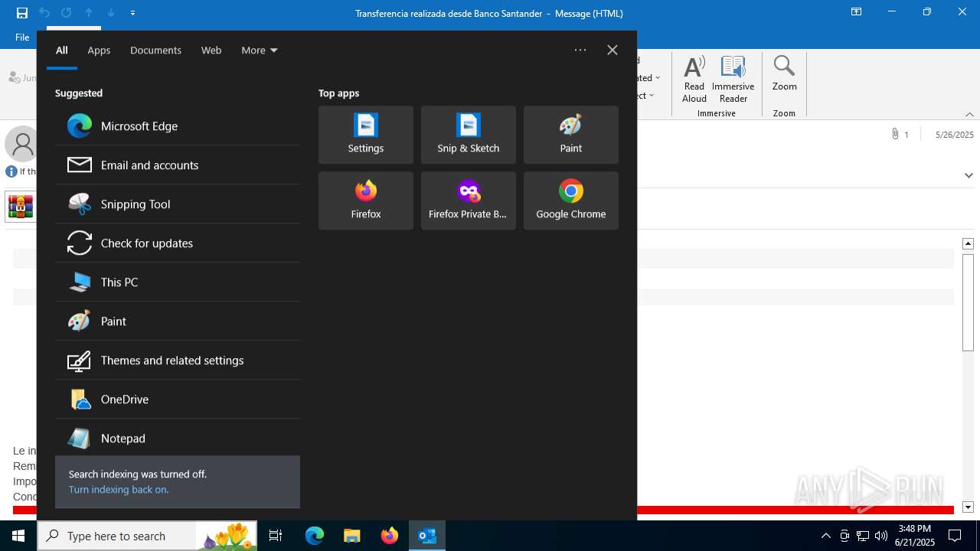Open Immersive Reader in Outlook ribbon

pos(733,79)
